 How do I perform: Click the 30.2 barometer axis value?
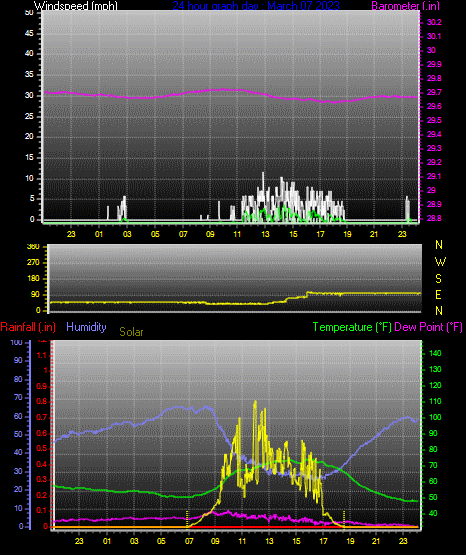pos(434,22)
